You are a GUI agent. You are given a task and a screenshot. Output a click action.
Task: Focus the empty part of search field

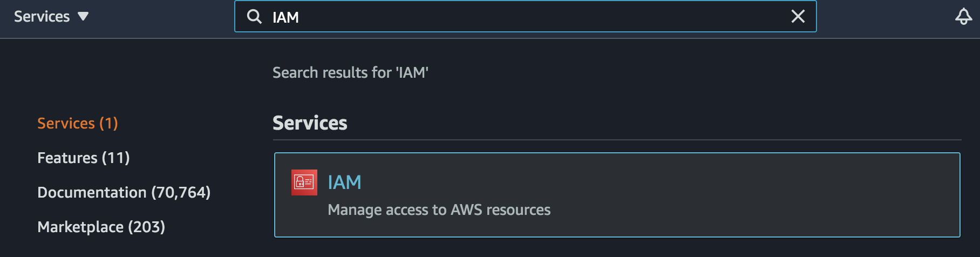click(540, 17)
